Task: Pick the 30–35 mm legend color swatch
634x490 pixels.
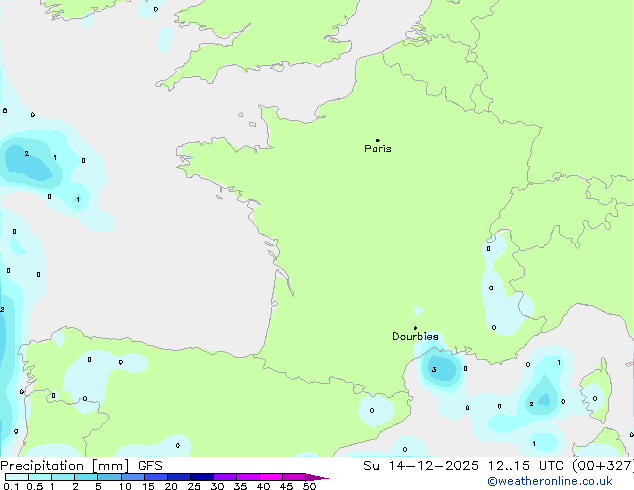Action: tap(224, 477)
